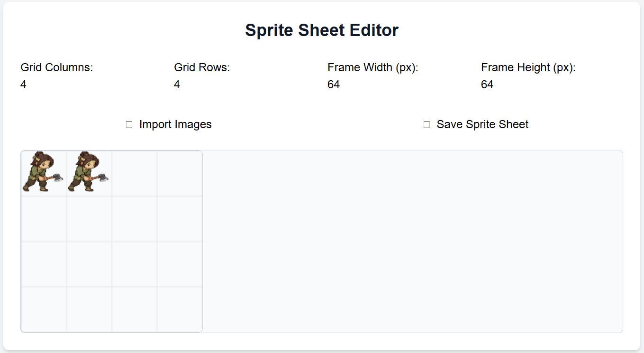Select the second cell of the third grid row
644x353 pixels.
click(x=89, y=263)
